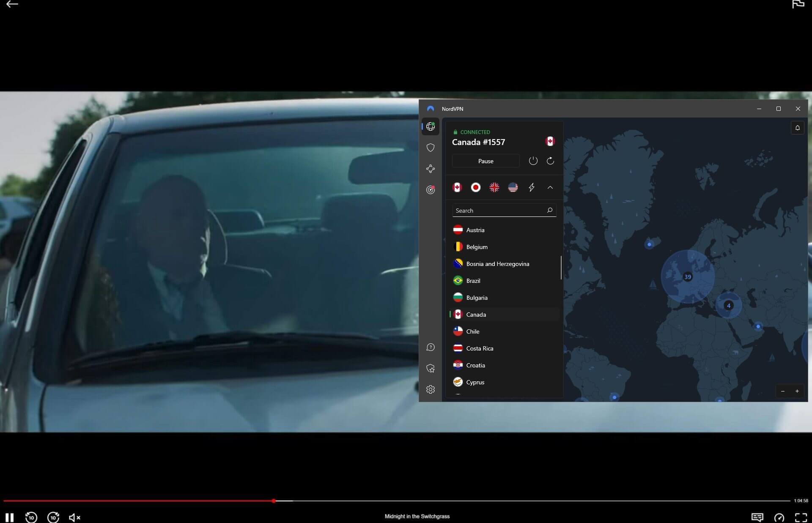Click the notification bell icon

click(797, 128)
